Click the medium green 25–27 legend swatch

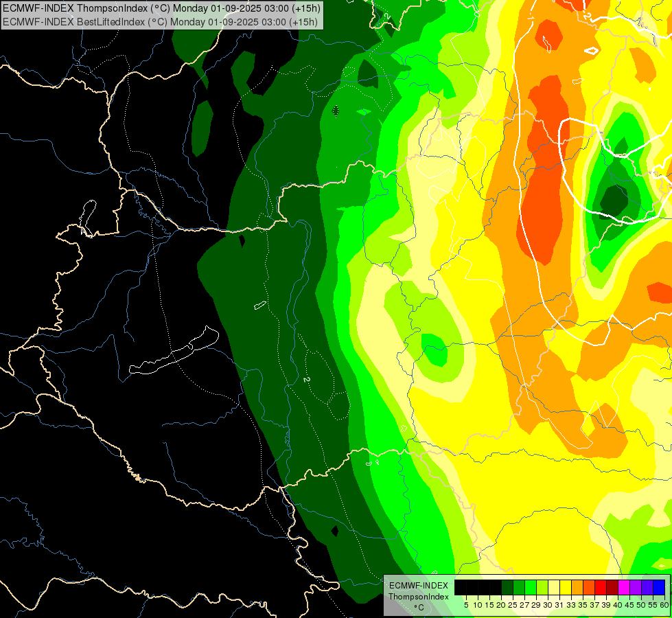pyautogui.click(x=519, y=587)
